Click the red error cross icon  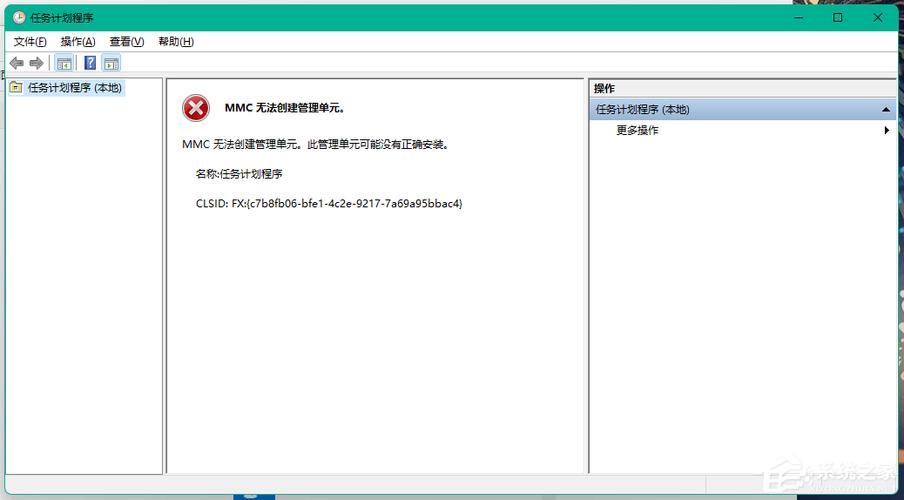click(x=196, y=108)
